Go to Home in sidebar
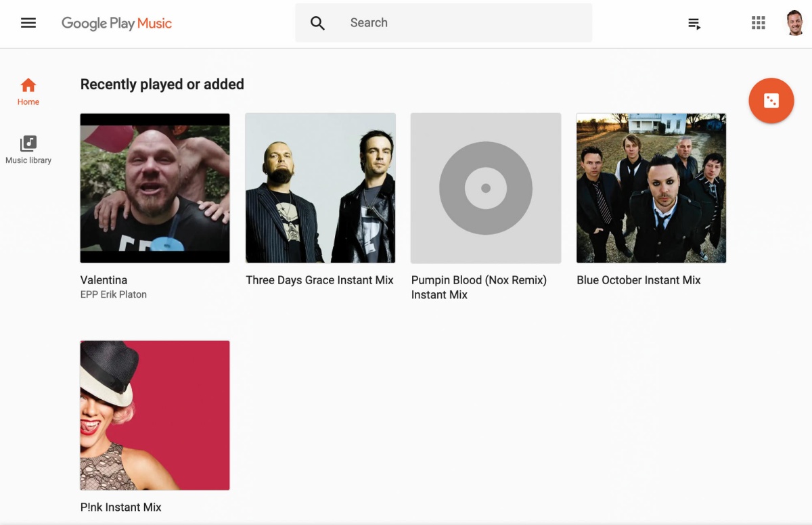Screen dimensions: 812x525 point(28,92)
